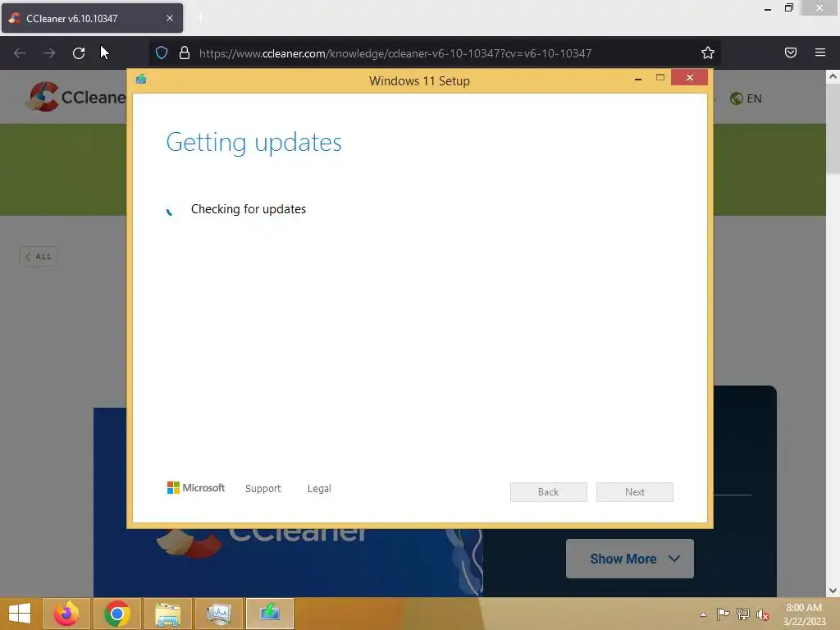This screenshot has width=840, height=630.
Task: Click the Next button in Setup
Action: coord(635,492)
